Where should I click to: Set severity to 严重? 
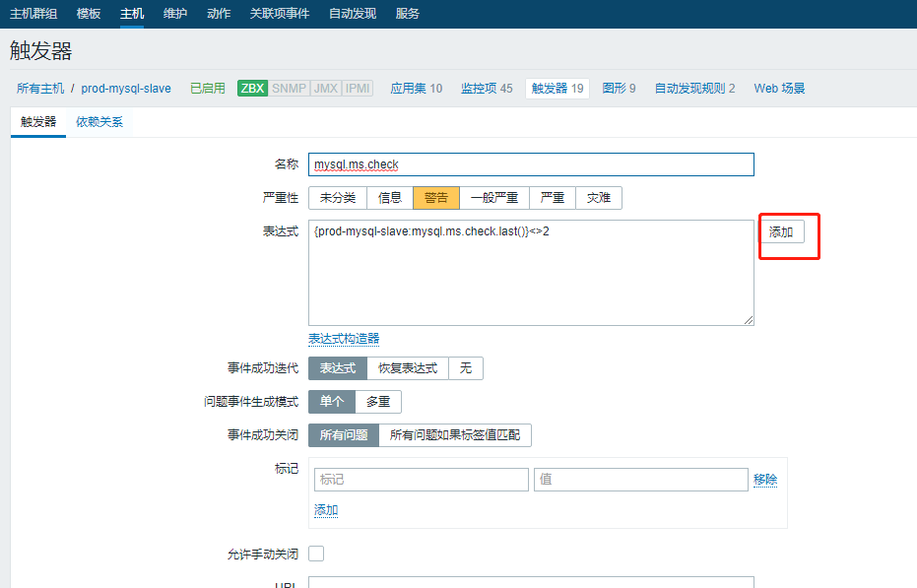[x=553, y=198]
